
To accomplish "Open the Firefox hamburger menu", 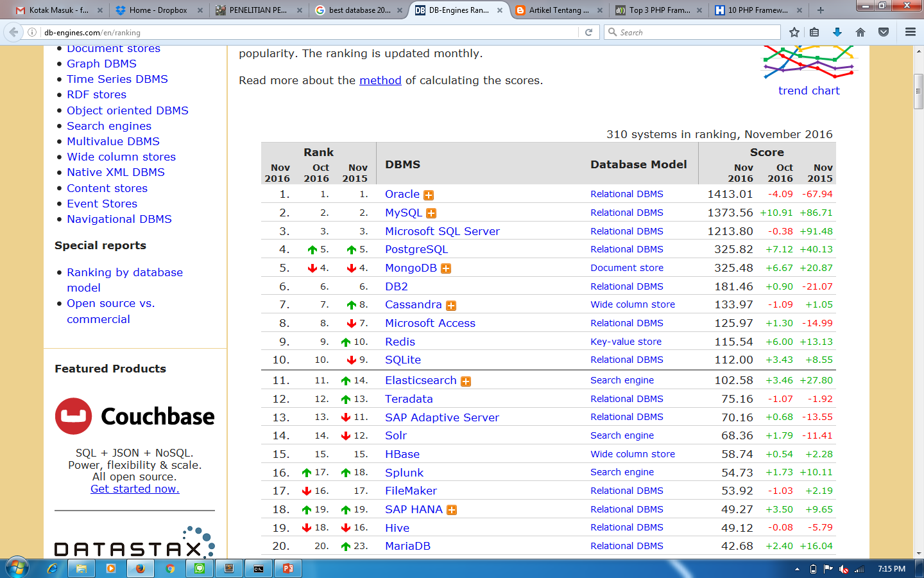I will (x=911, y=32).
